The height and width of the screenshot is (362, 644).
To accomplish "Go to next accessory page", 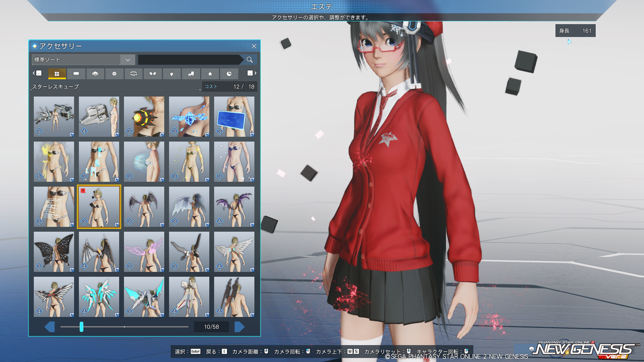I will tap(239, 327).
